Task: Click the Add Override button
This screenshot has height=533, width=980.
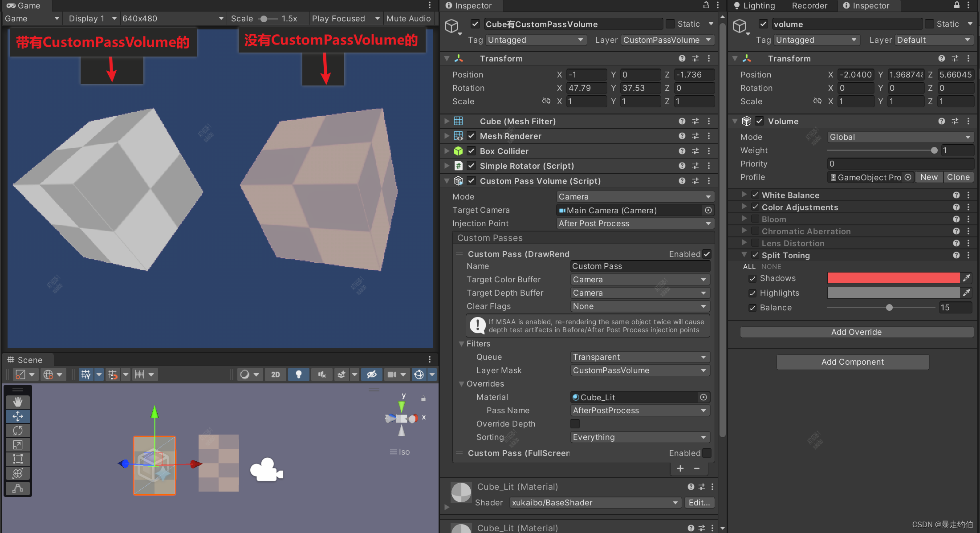Action: pyautogui.click(x=856, y=332)
